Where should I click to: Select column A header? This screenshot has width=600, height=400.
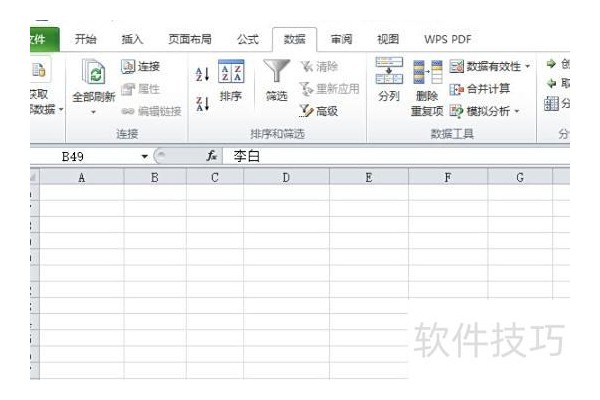82,178
